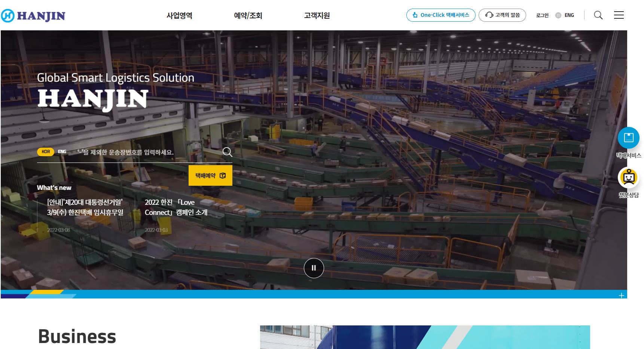Open the hamburger full menu icon
Viewport: 644px width, 349px height.
point(619,15)
